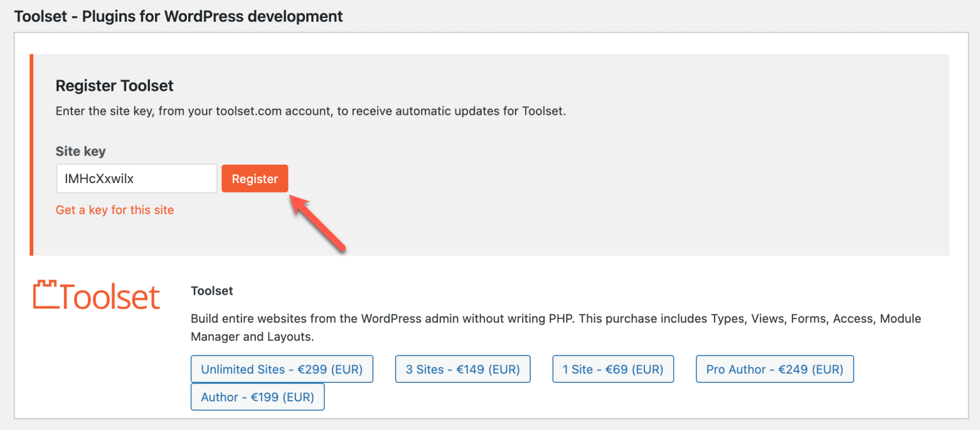Pick the 1 Site - €69 license
Image resolution: width=980 pixels, height=430 pixels.
point(612,369)
